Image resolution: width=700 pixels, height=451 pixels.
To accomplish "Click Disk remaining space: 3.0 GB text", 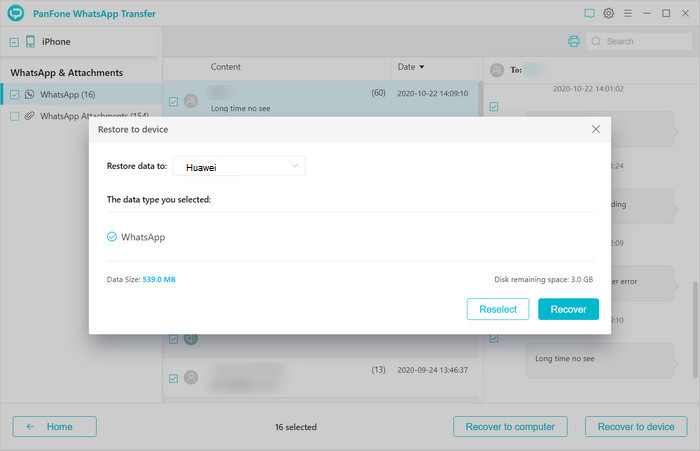I will [543, 280].
